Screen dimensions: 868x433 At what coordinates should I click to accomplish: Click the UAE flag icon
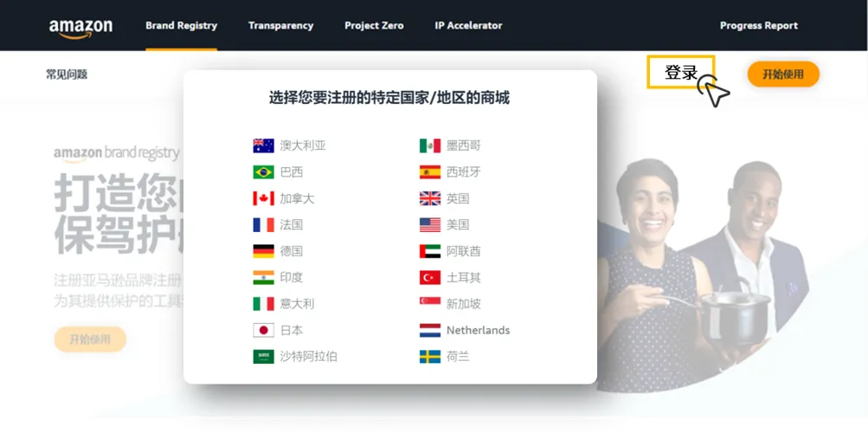click(x=430, y=251)
